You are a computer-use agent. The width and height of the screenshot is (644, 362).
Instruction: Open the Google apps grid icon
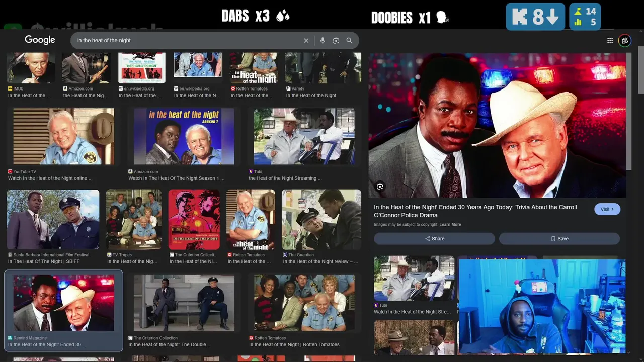pyautogui.click(x=610, y=41)
